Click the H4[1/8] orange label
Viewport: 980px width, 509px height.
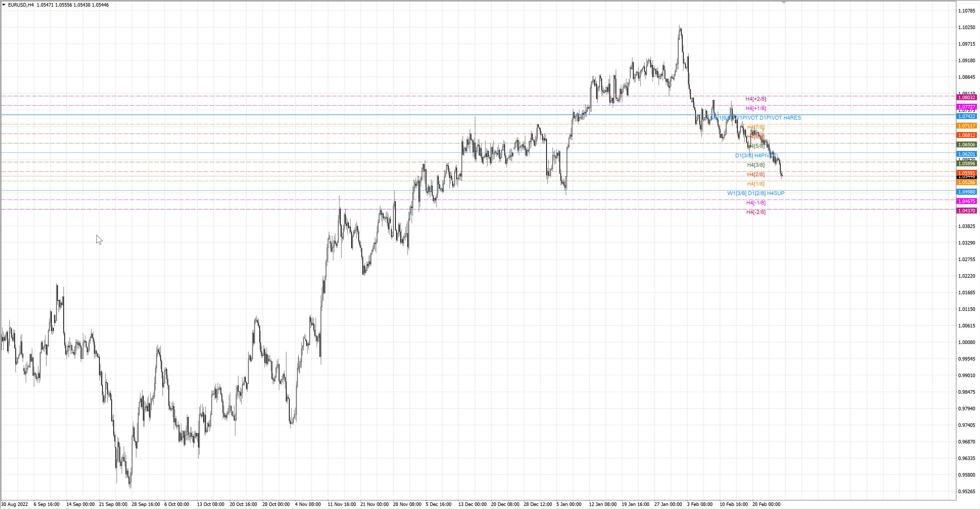point(755,184)
